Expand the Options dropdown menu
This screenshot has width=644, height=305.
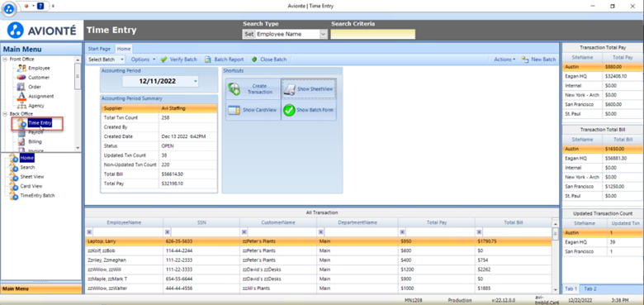(x=143, y=60)
